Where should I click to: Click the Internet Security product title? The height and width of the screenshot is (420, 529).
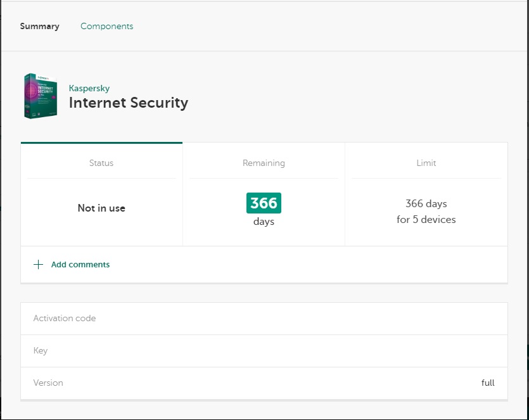pyautogui.click(x=129, y=103)
